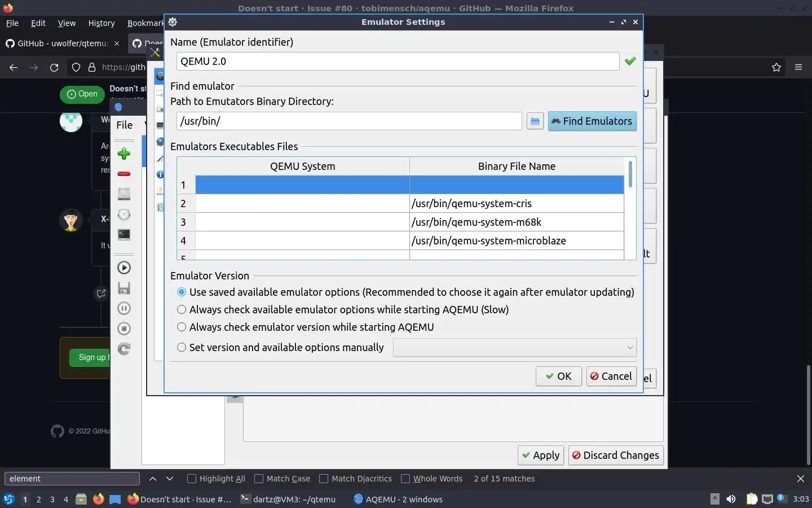Toggle Match Diacritics checkbox
812x508 pixels.
(x=324, y=479)
